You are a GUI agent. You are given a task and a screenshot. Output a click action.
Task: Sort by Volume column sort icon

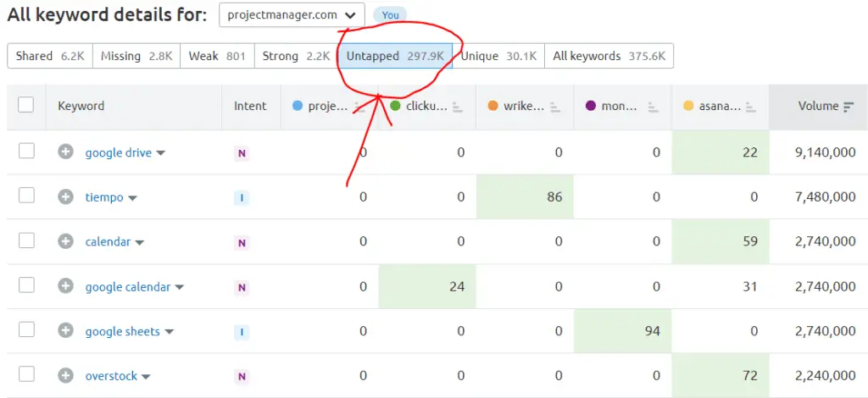849,107
